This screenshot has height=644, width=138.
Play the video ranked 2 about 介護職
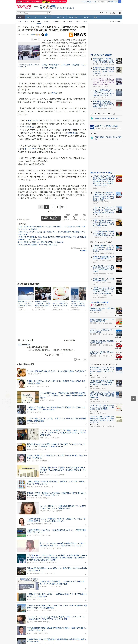(x=119, y=259)
